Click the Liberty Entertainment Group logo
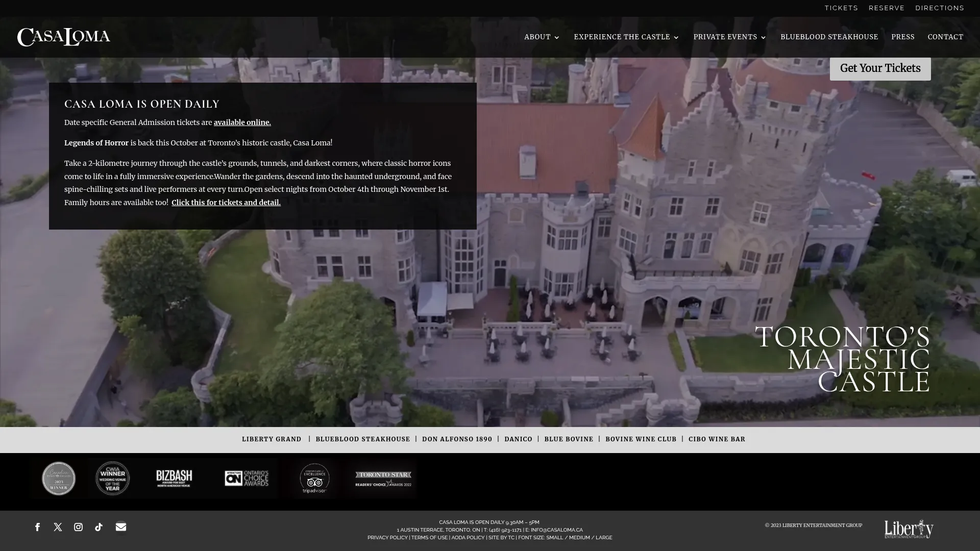 coord(909,529)
